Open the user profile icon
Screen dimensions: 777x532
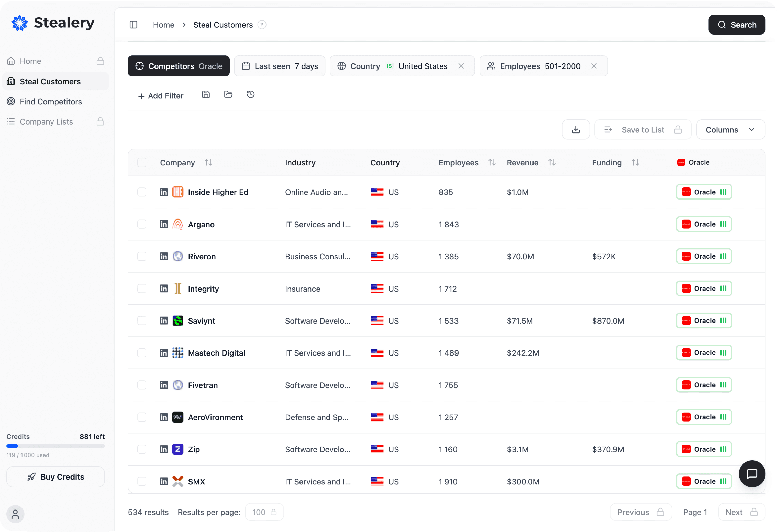click(15, 514)
